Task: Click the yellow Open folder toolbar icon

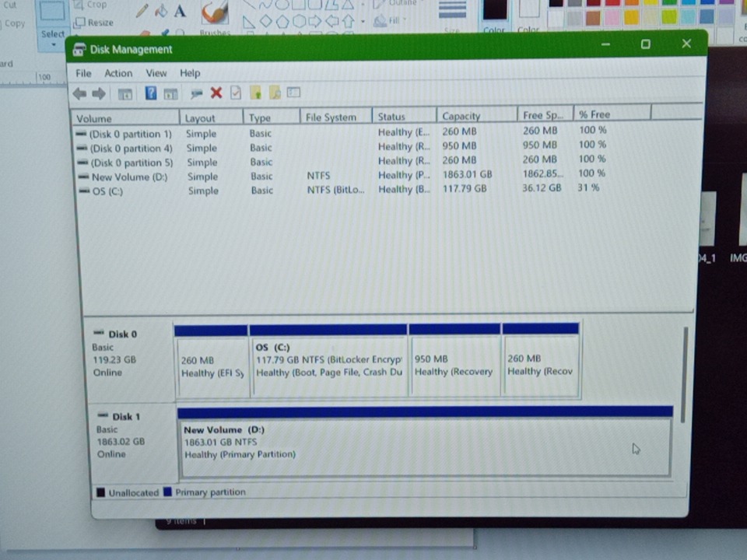Action: [256, 93]
